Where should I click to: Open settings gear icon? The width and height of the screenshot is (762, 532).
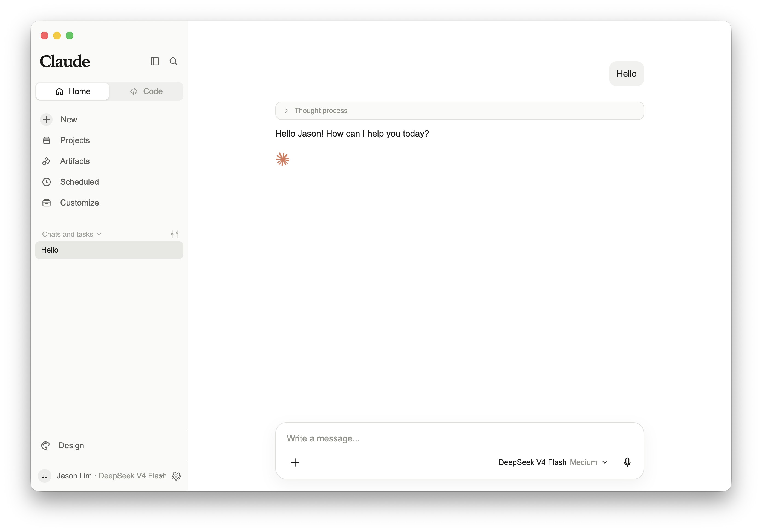[176, 476]
